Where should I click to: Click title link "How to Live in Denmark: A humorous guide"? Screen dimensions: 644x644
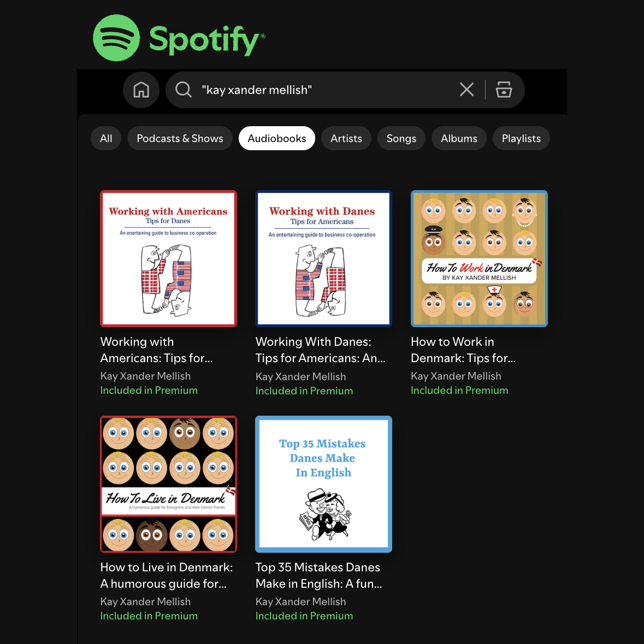click(167, 575)
